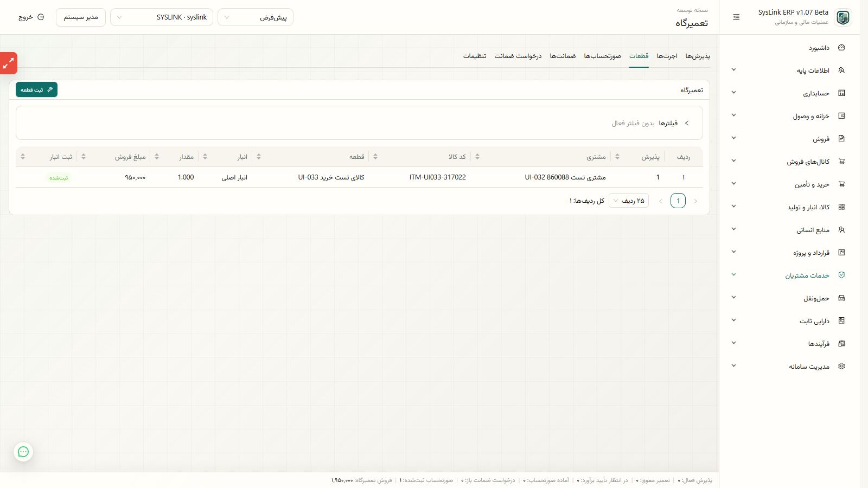Click the ۹۵۰,۰۰۰ sale amount cell
This screenshot has width=868, height=488.
[x=135, y=177]
